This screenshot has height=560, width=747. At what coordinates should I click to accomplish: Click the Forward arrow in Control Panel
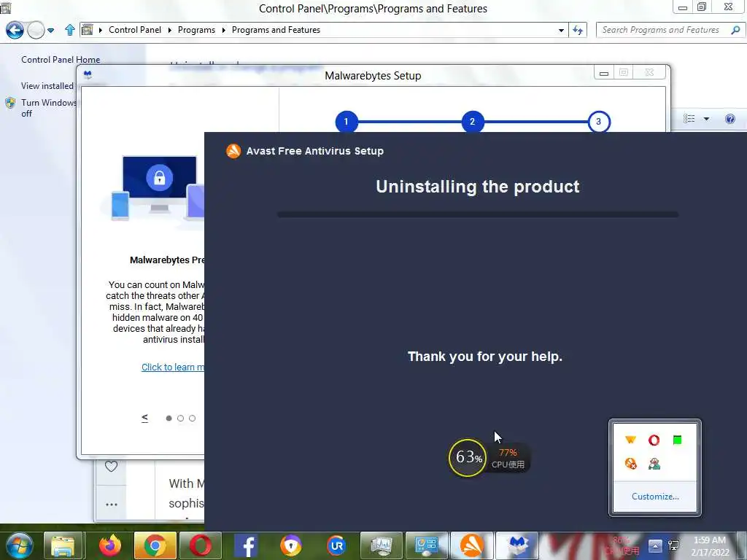36,30
